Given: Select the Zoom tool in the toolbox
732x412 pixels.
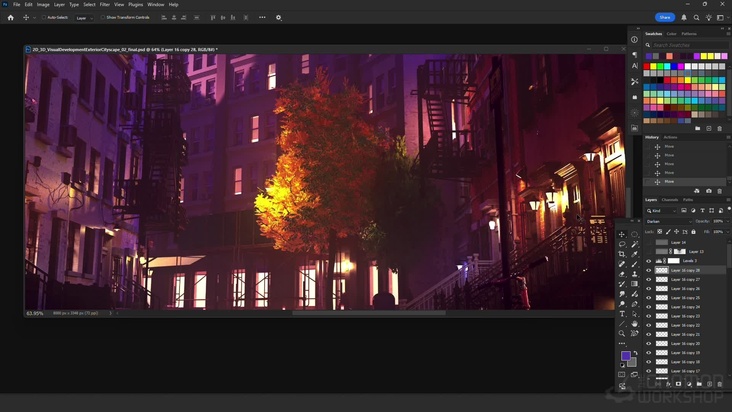Looking at the screenshot, I should click(622, 334).
